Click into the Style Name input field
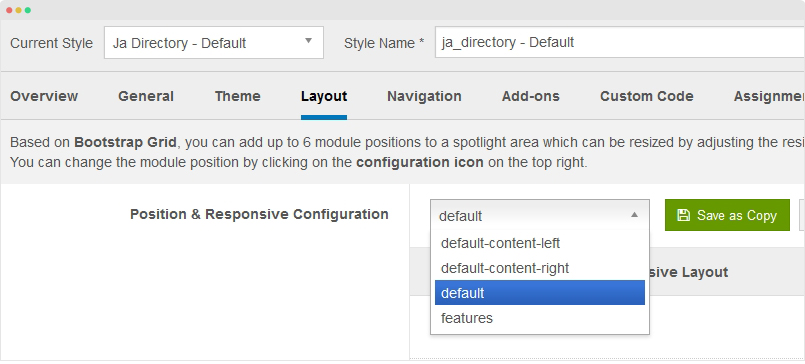805x364 pixels. pos(620,42)
